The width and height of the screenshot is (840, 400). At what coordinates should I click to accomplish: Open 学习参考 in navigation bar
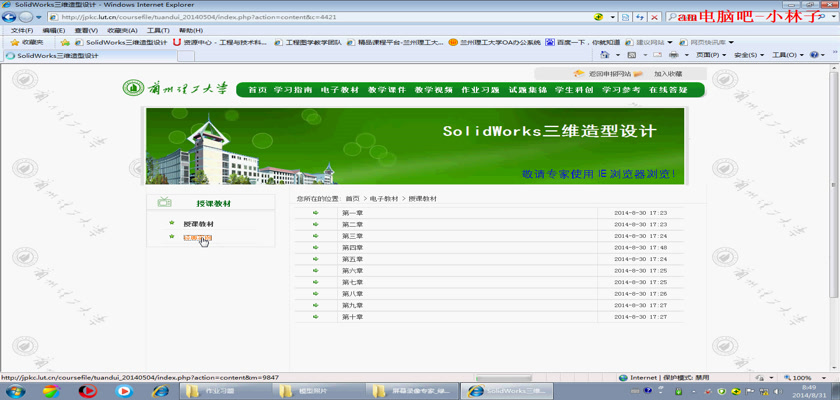pos(621,90)
